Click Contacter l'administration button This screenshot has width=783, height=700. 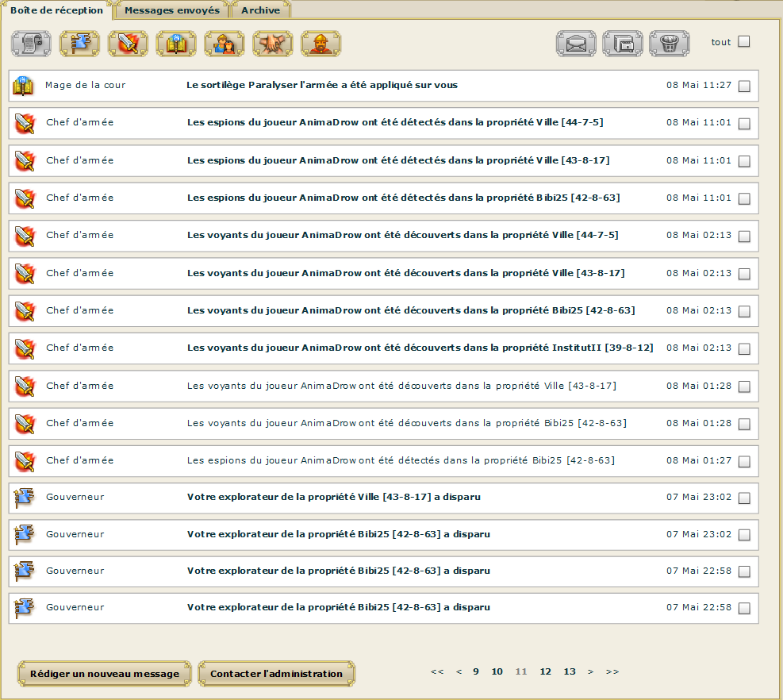click(x=276, y=674)
